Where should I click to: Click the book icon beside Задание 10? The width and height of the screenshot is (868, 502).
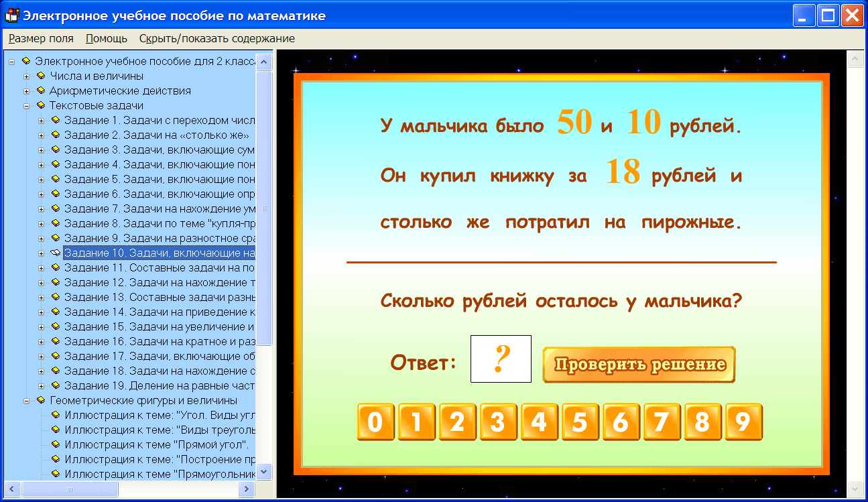click(56, 252)
